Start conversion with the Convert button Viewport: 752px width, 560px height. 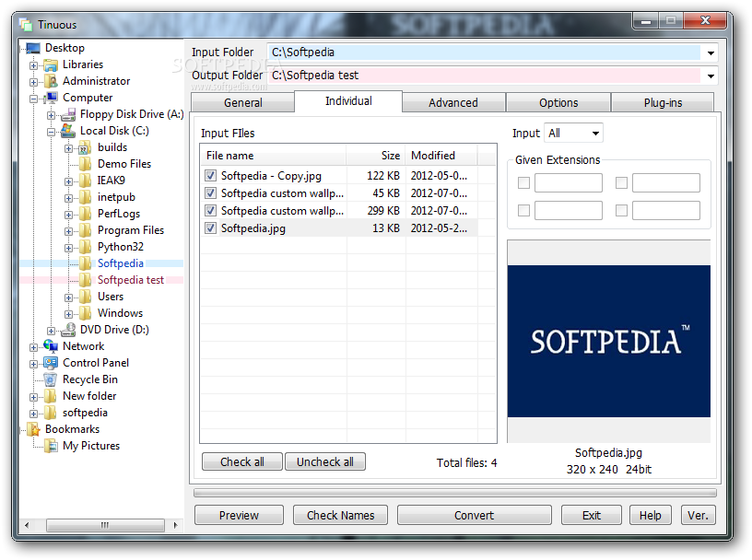(475, 516)
